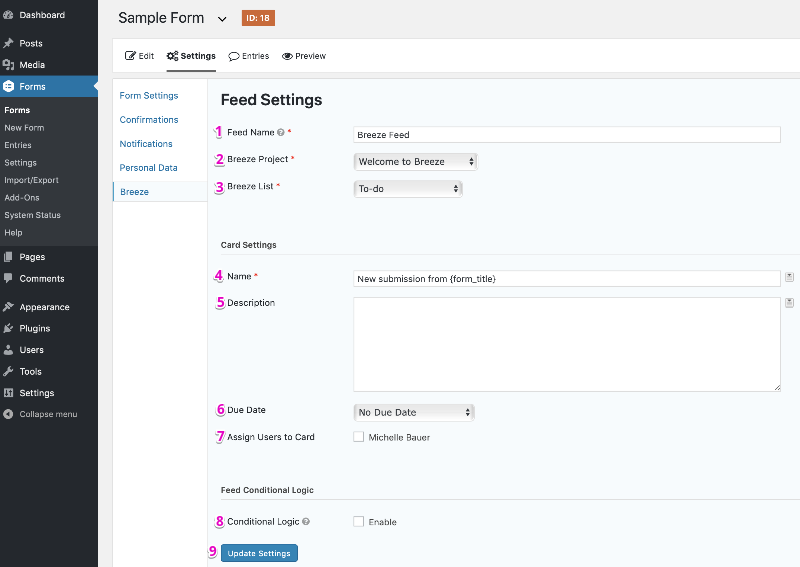Switch to the Edit tab
Screen dimensions: 800x567
pos(139,56)
